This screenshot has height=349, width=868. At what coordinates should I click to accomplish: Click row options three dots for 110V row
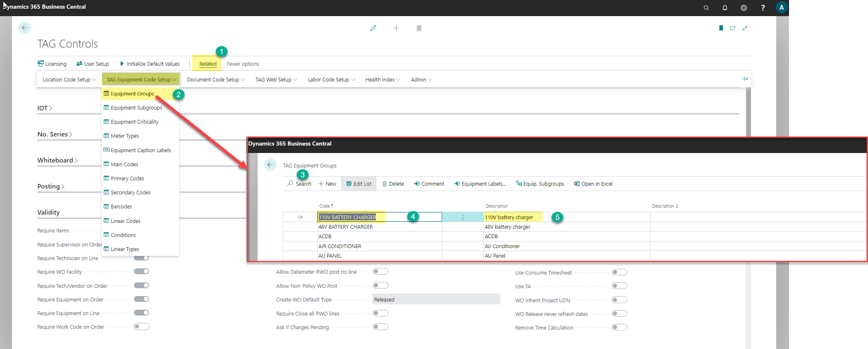point(463,217)
